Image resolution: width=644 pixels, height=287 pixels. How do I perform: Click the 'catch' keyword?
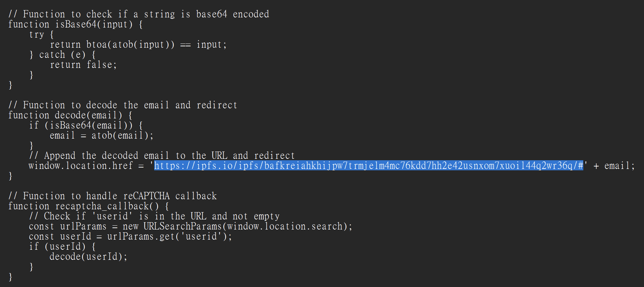52,55
